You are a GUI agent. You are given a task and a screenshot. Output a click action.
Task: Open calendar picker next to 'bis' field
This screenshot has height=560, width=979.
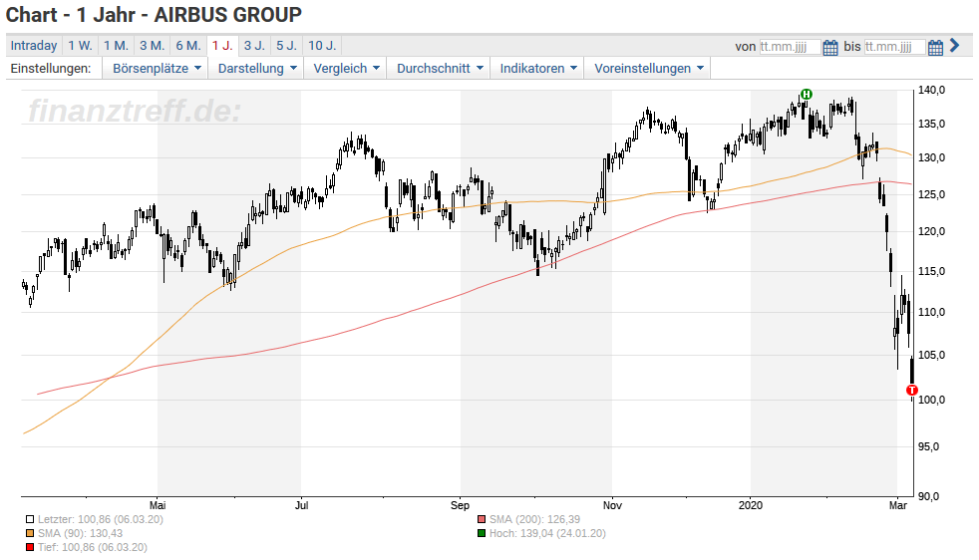(935, 48)
